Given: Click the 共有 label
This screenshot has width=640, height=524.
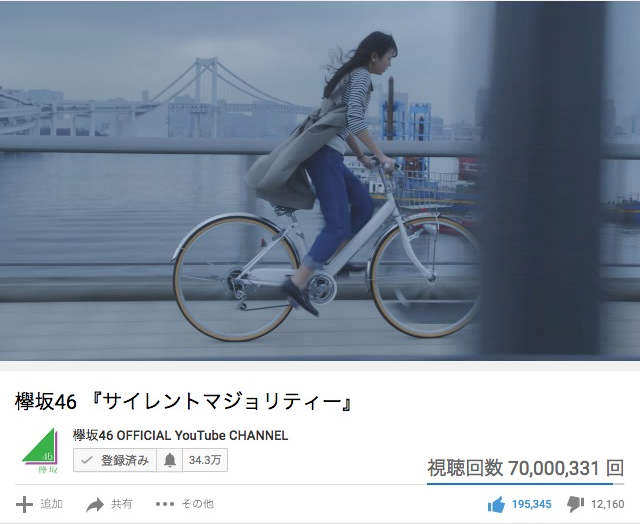Looking at the screenshot, I should (x=122, y=504).
